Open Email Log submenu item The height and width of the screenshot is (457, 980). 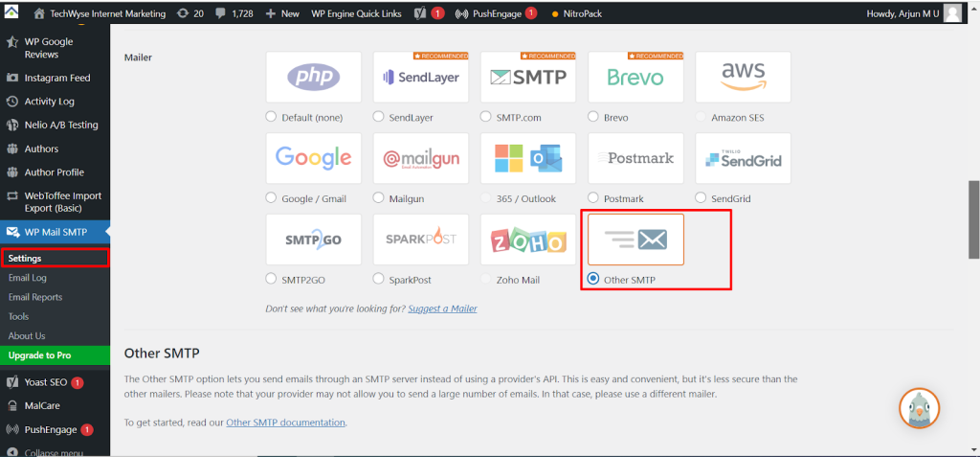coord(27,278)
